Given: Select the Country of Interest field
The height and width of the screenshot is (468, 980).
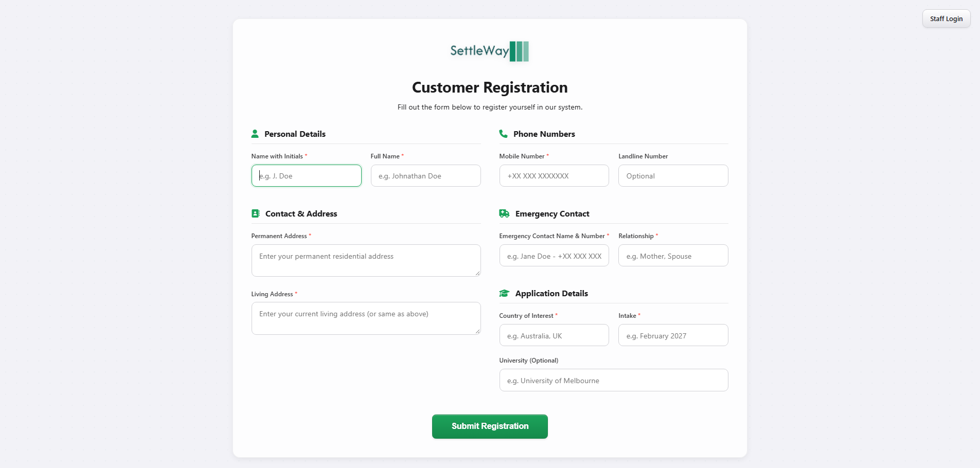Looking at the screenshot, I should (x=554, y=335).
